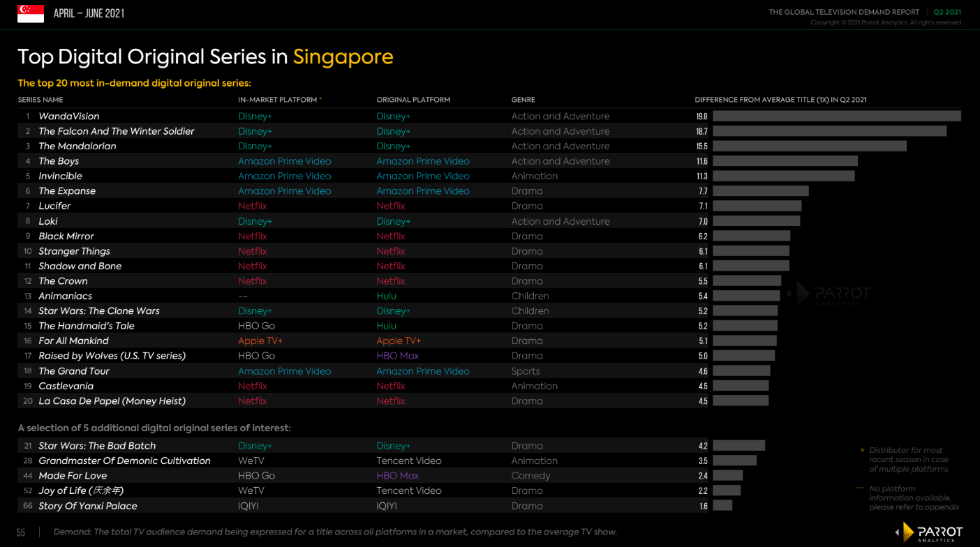
Task: Select Story Of Yanxi Palace title
Action: (88, 506)
